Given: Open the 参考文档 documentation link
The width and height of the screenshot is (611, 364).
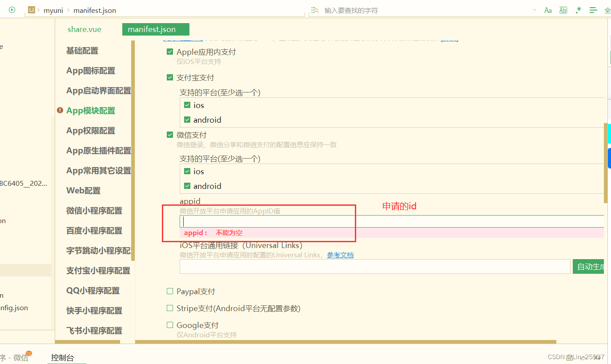Looking at the screenshot, I should [x=340, y=255].
